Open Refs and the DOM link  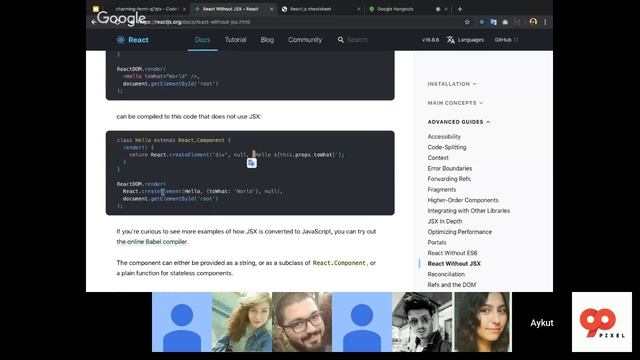(x=451, y=285)
